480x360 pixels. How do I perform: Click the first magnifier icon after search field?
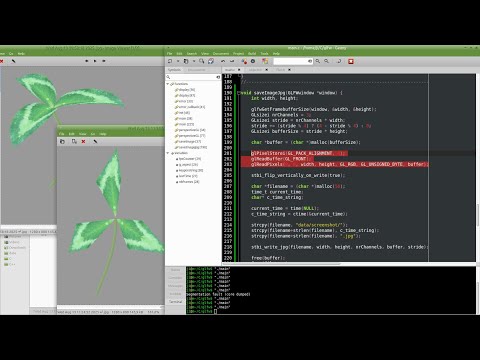[x=318, y=61]
